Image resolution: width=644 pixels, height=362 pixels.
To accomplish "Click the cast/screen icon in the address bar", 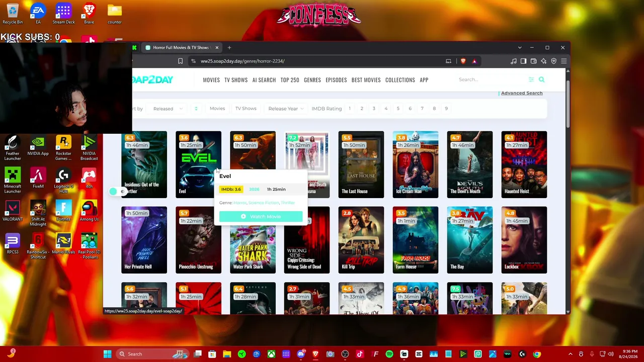I will (x=448, y=61).
